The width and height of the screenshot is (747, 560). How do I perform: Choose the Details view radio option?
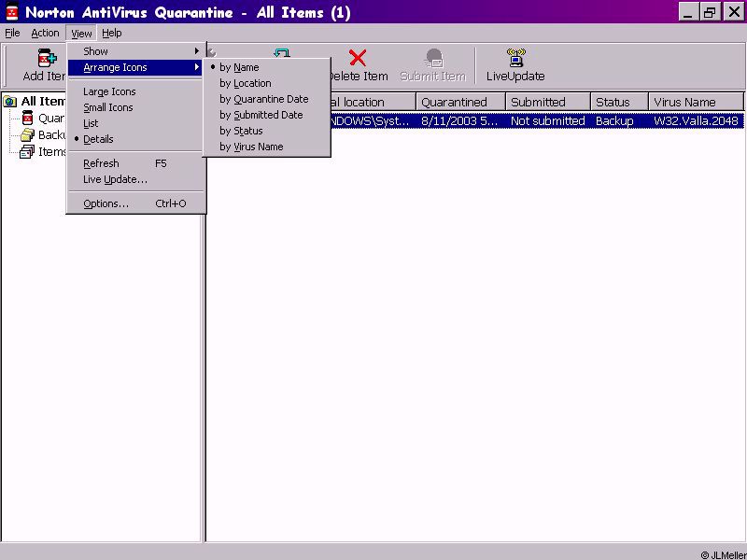click(98, 139)
